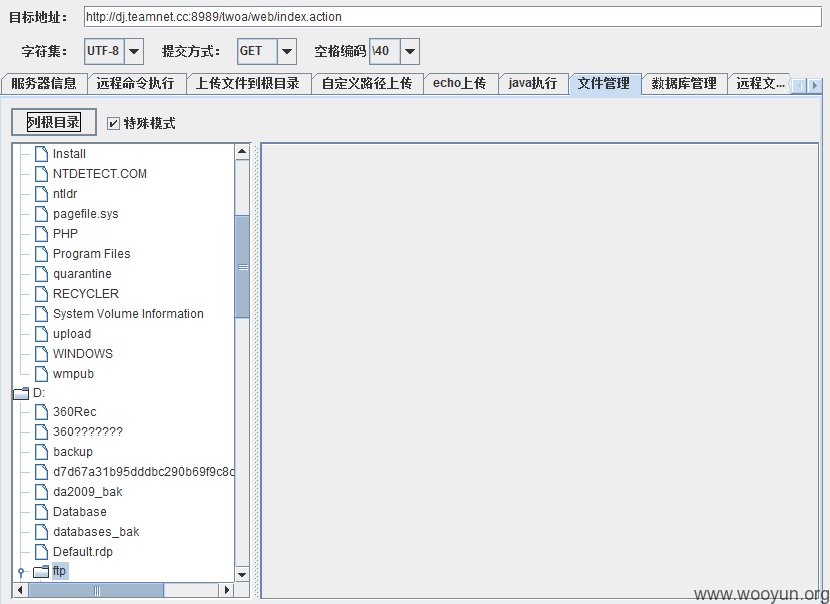Select the java执行 tab
This screenshot has height=604, width=830.
click(533, 84)
